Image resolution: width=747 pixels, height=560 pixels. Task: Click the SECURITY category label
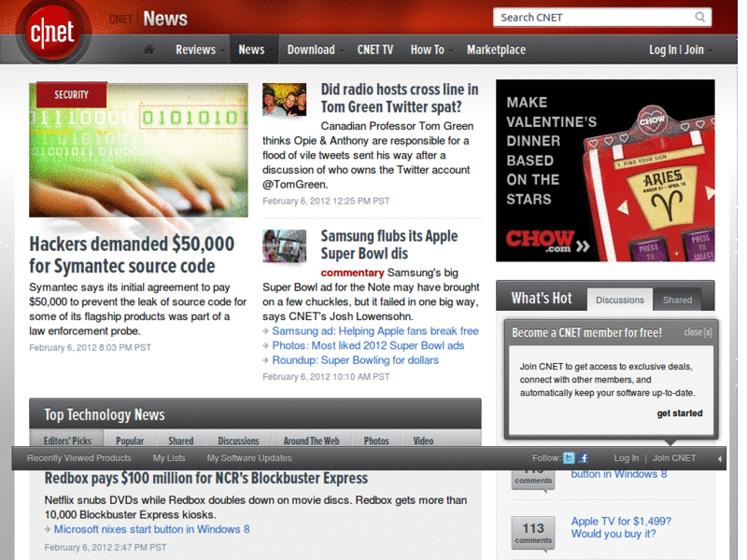(x=72, y=95)
